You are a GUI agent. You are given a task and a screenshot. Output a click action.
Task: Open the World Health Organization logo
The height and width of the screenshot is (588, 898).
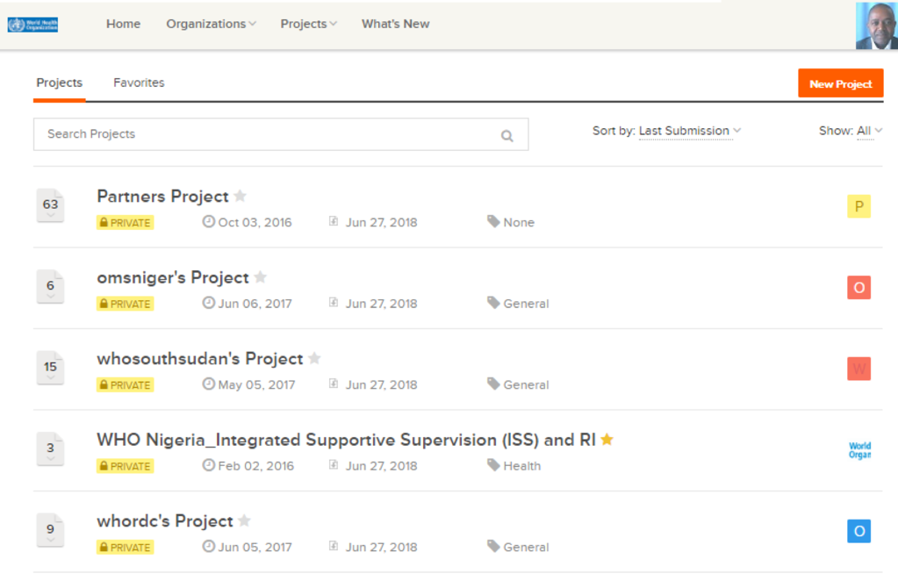(32, 25)
